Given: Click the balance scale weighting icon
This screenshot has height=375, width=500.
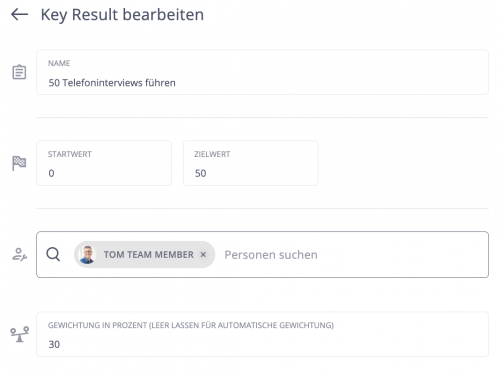Looking at the screenshot, I should 19,334.
